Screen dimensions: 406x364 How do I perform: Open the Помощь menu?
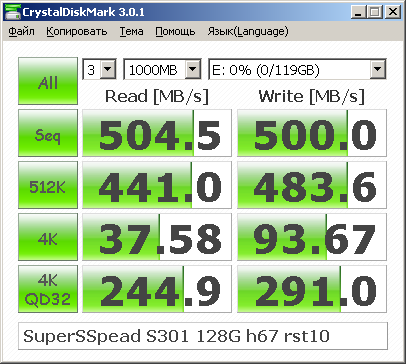point(175,31)
